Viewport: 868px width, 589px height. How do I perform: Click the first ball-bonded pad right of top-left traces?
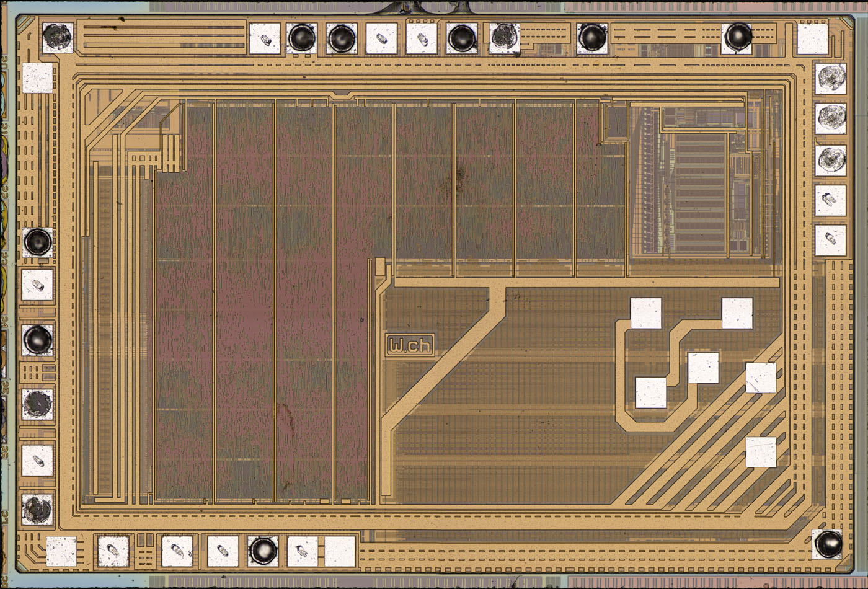(302, 38)
